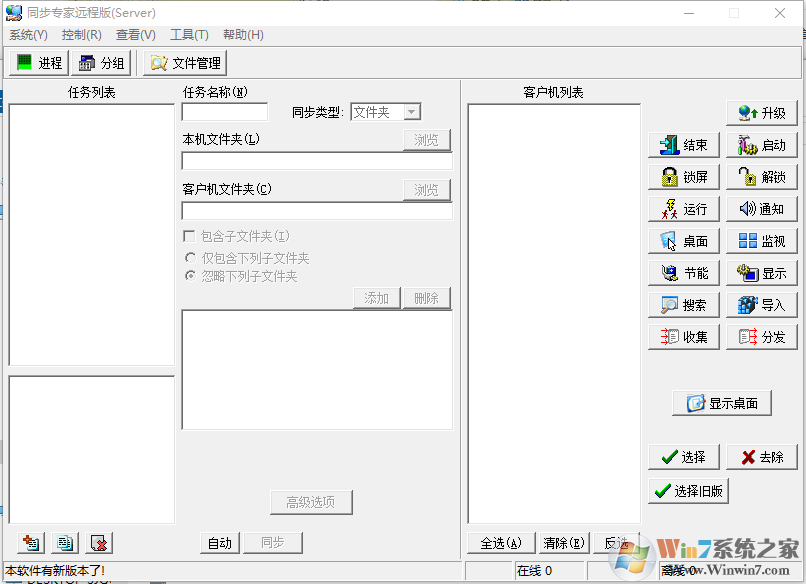Click the 全选(A) select all button

pos(501,543)
